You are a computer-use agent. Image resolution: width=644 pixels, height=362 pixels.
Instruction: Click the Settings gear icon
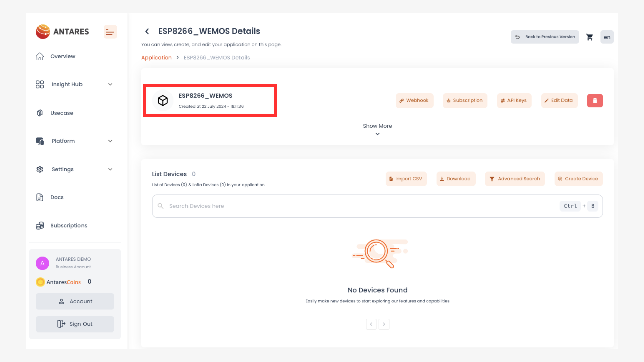[40, 169]
